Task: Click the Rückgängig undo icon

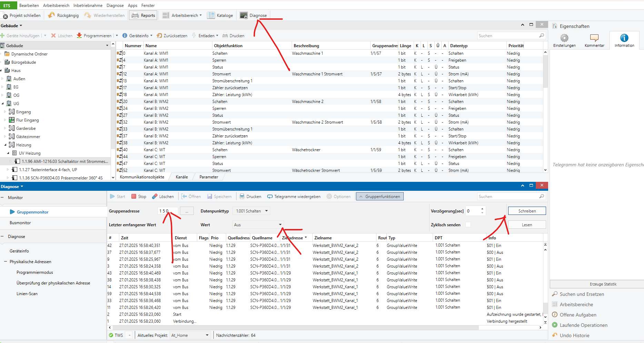Action: pyautogui.click(x=51, y=15)
